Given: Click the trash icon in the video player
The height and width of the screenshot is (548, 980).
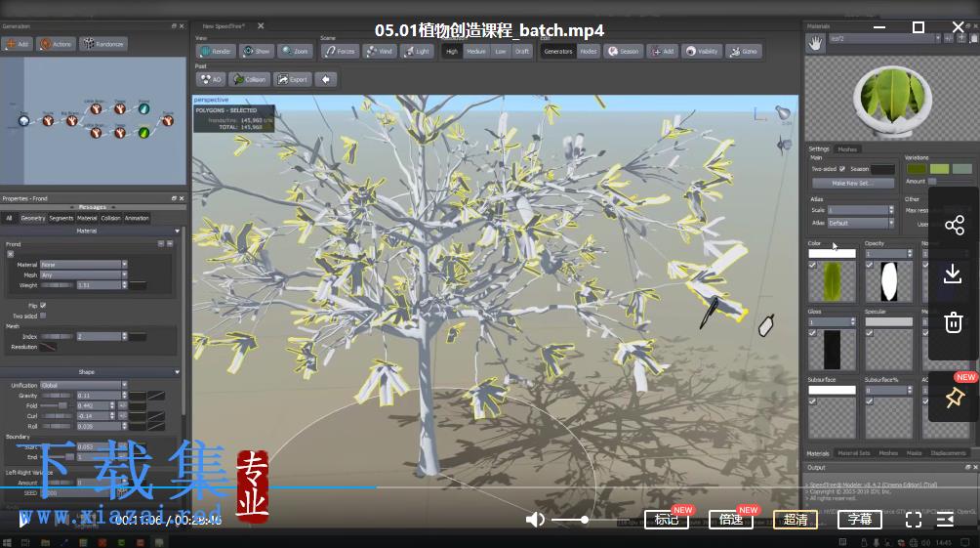Looking at the screenshot, I should click(953, 322).
